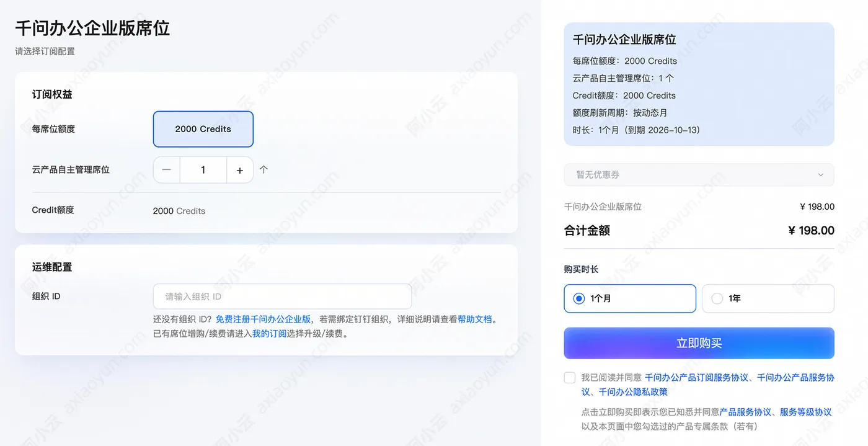Image resolution: width=868 pixels, height=446 pixels.
Task: Open the 服务等级协议 link
Action: [x=805, y=412]
